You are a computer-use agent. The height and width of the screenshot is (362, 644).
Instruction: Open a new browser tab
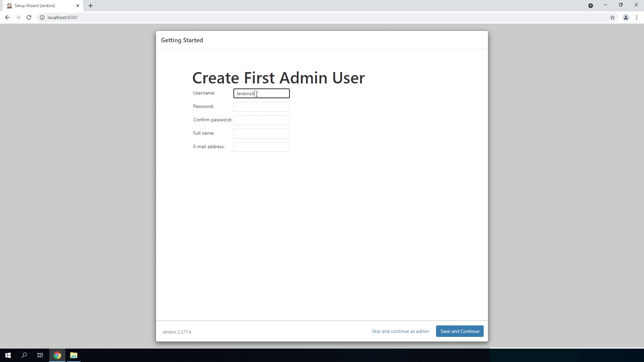point(91,6)
